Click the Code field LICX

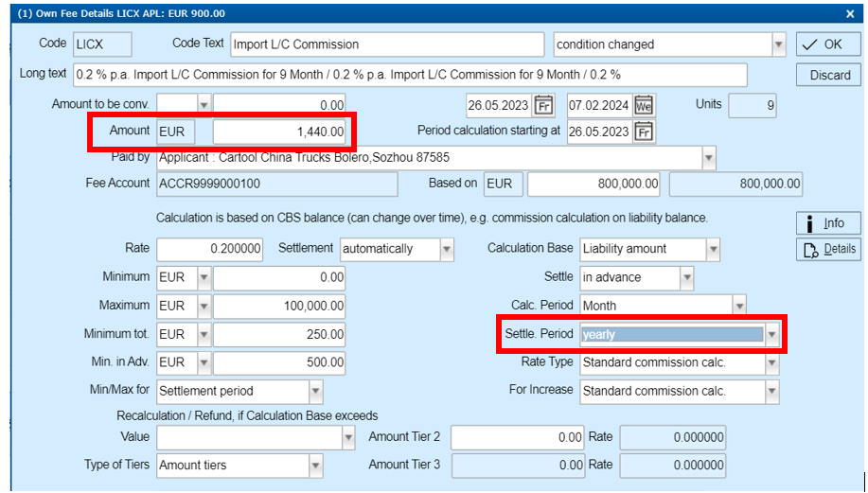pos(102,44)
